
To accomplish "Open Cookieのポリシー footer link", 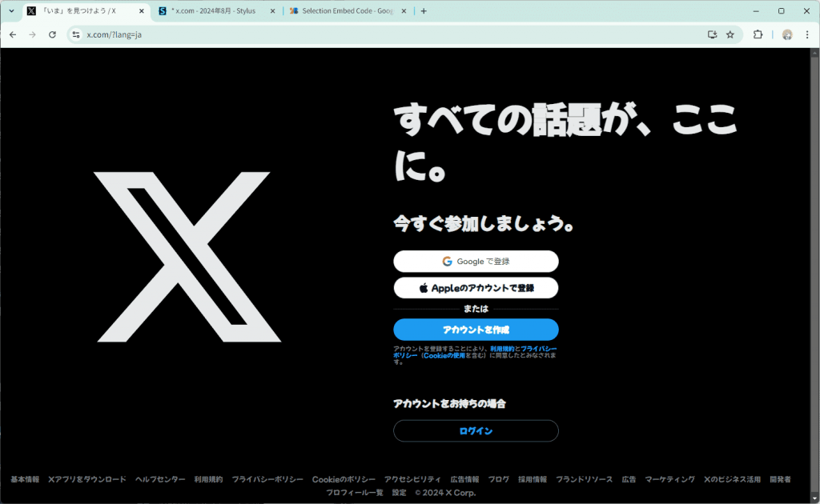I will click(x=344, y=479).
